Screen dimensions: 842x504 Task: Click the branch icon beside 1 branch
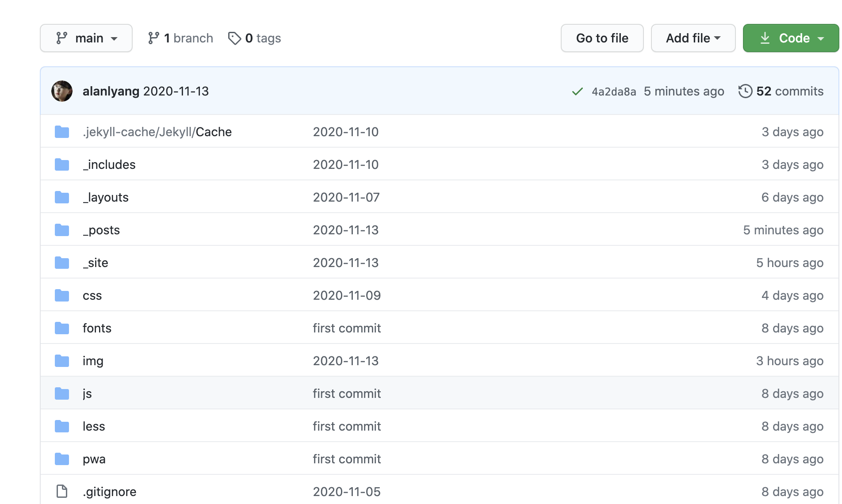(153, 38)
